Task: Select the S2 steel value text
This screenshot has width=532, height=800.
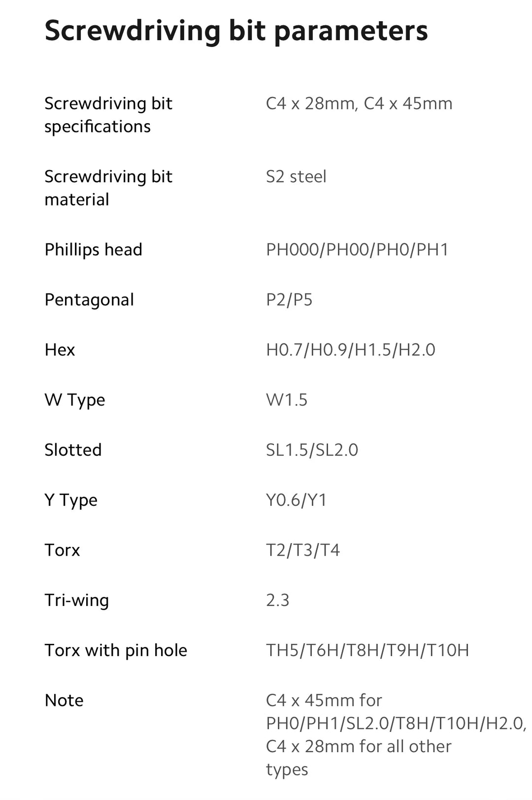Action: pyautogui.click(x=296, y=176)
